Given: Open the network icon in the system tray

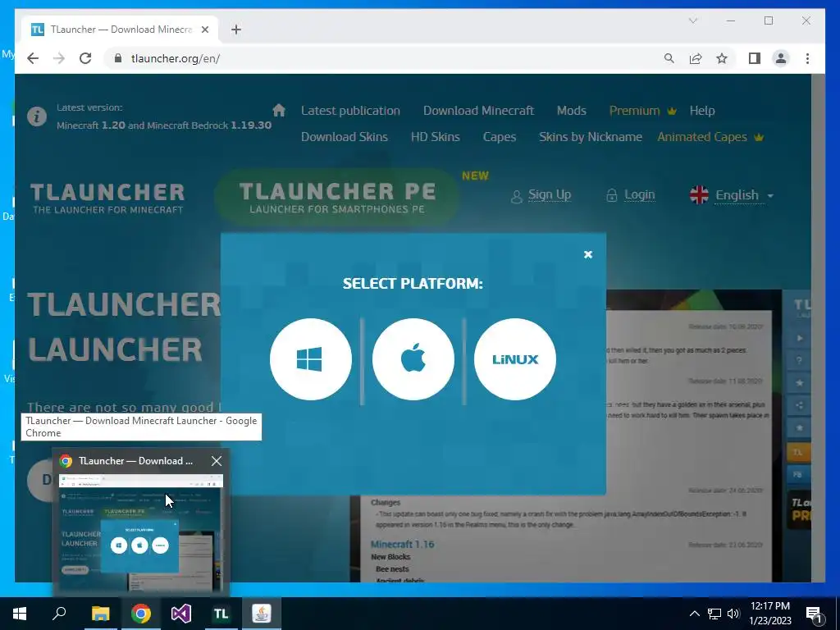Looking at the screenshot, I should click(x=714, y=614).
